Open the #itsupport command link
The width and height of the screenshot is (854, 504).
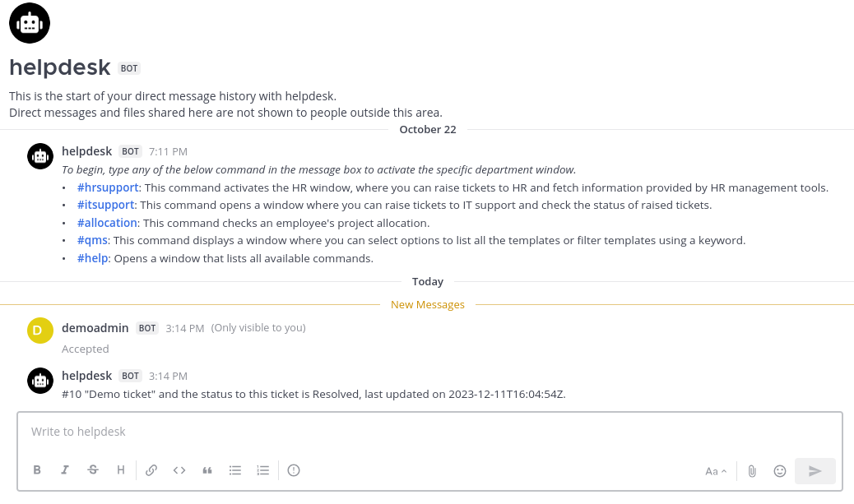coord(107,205)
